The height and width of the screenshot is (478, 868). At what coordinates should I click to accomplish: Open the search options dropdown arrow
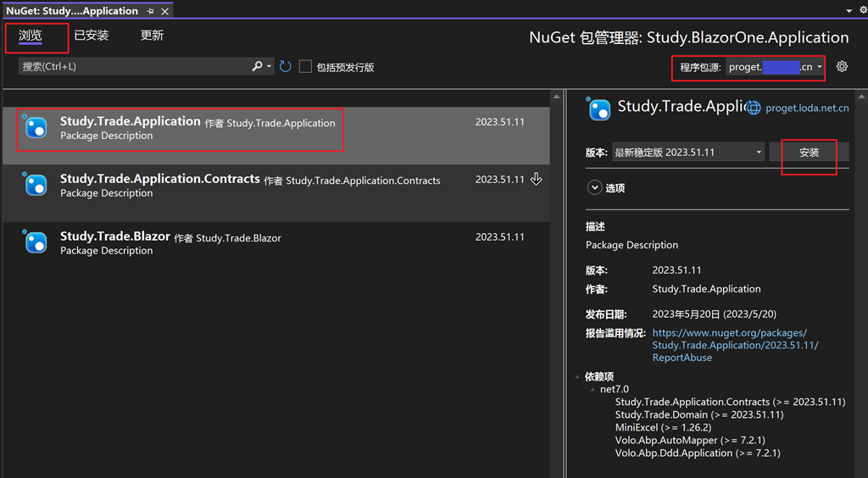269,66
